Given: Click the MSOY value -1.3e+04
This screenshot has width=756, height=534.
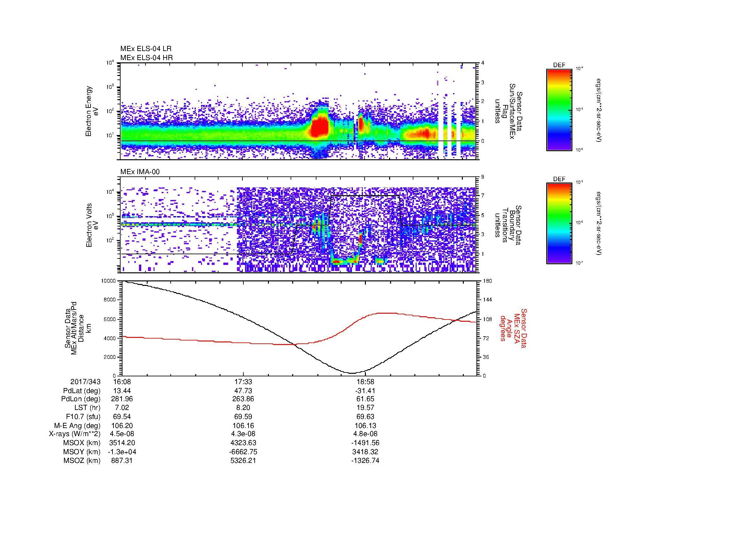Looking at the screenshot, I should [122, 452].
